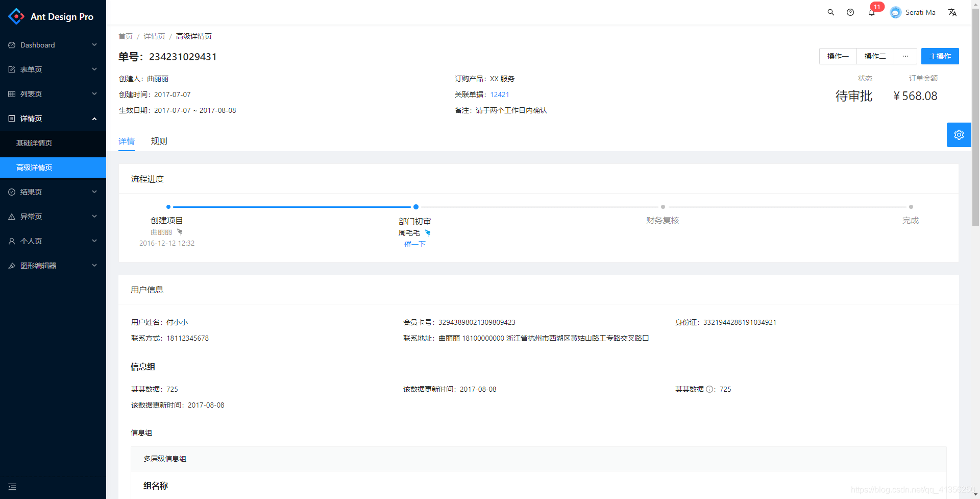
Task: Select the Dashboard icon in the sidebar
Action: pyautogui.click(x=12, y=45)
